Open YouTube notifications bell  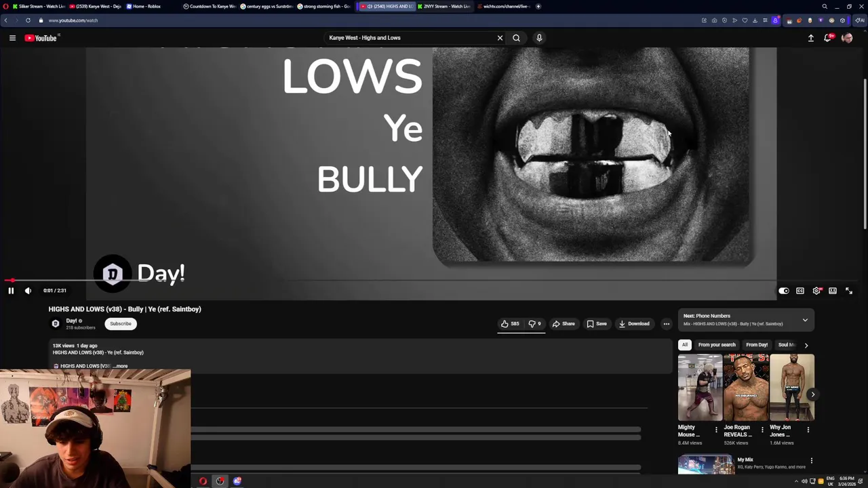pos(827,38)
